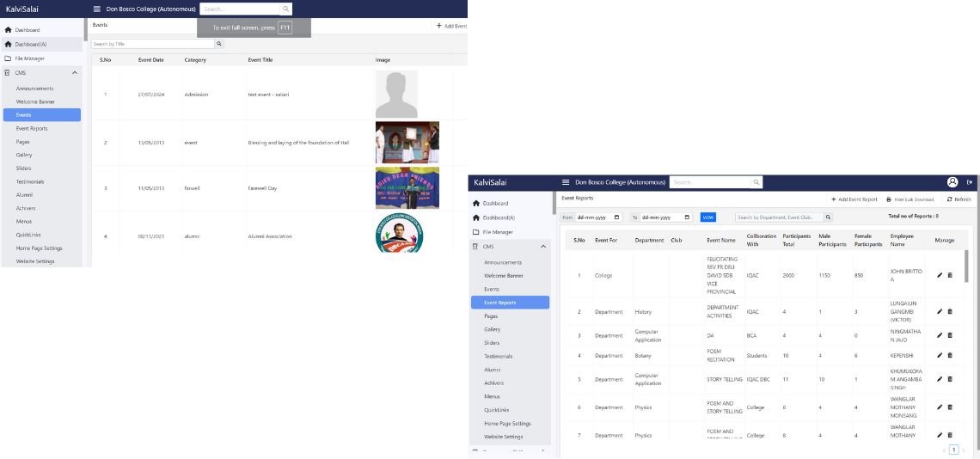This screenshot has height=459, width=980.
Task: Click the user profile avatar icon
Action: tap(952, 182)
